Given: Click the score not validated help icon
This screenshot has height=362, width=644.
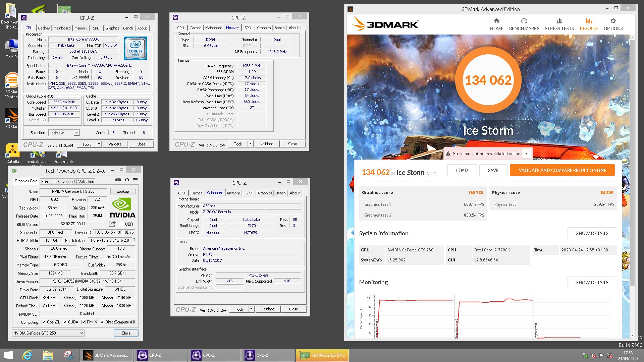Looking at the screenshot, I should pyautogui.click(x=526, y=154).
